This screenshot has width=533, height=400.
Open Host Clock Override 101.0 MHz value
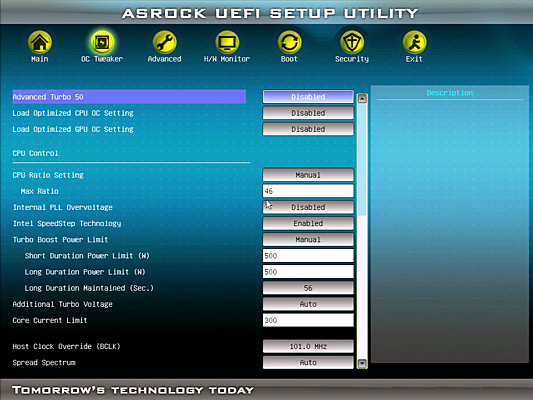click(x=308, y=346)
